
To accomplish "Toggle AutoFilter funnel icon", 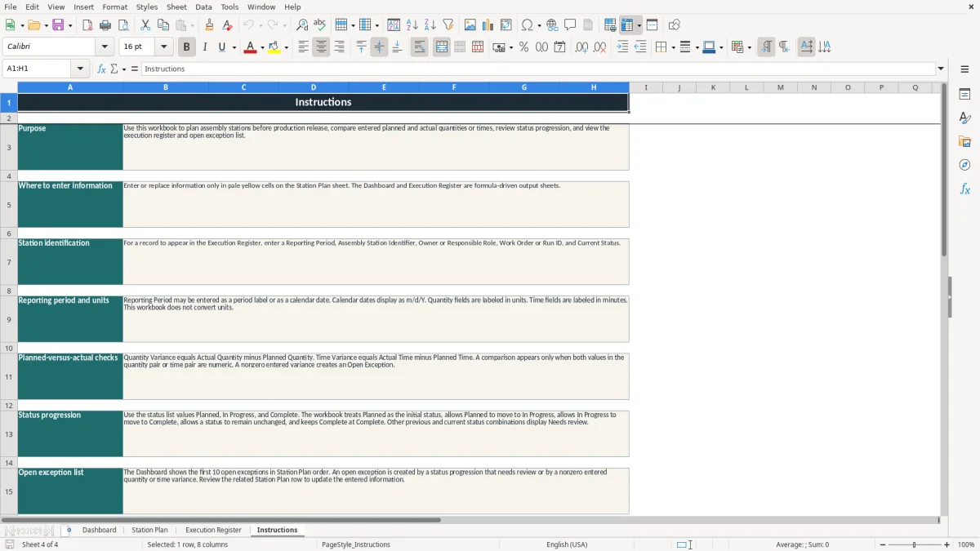I will 448,25.
